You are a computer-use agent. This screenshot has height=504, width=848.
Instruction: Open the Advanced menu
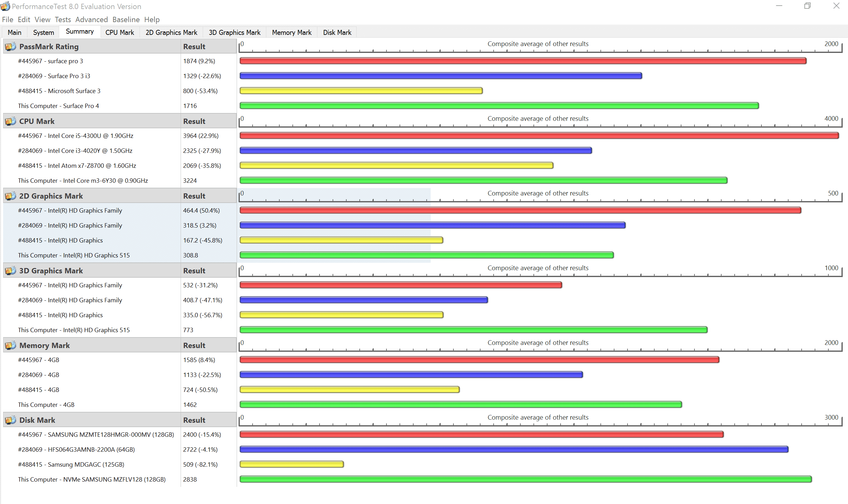coord(91,20)
